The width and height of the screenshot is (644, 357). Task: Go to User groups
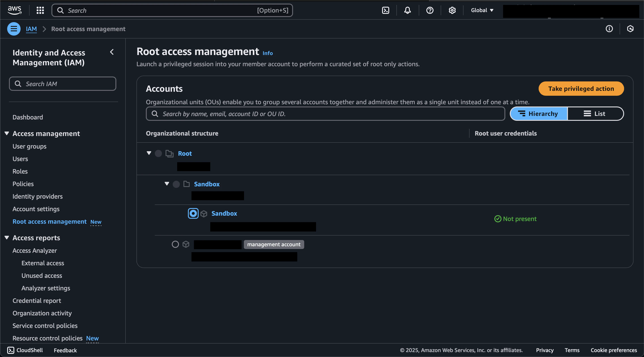pyautogui.click(x=30, y=147)
